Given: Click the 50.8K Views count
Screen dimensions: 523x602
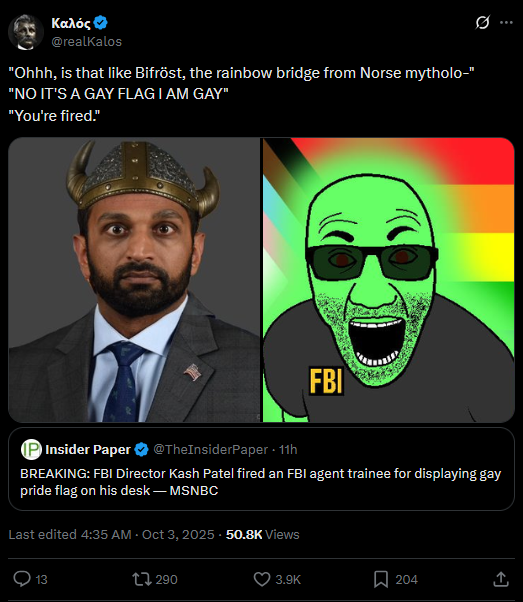Looking at the screenshot, I should tap(263, 534).
